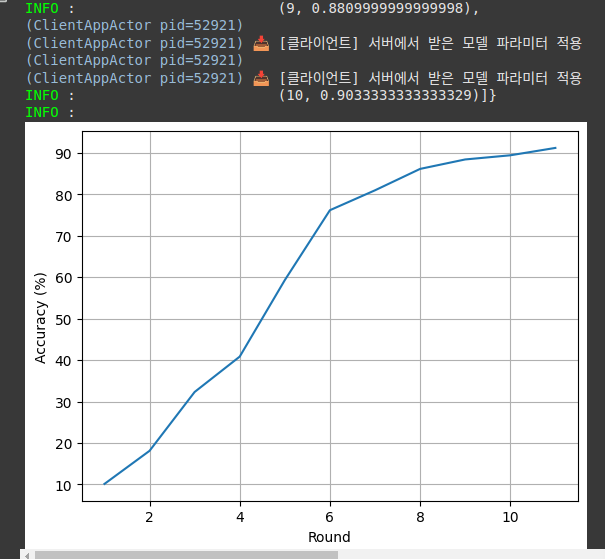
Task: Click the y-axis tick label '50'
Action: pyautogui.click(x=63, y=320)
